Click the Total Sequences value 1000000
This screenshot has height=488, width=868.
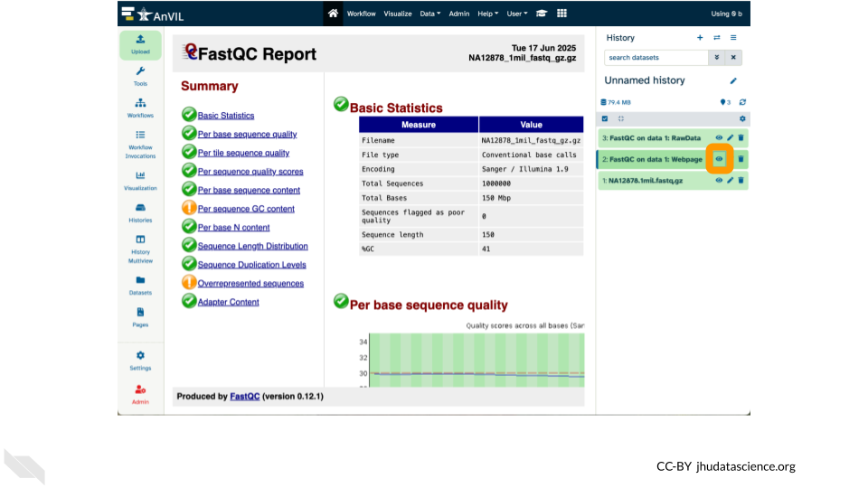(496, 183)
